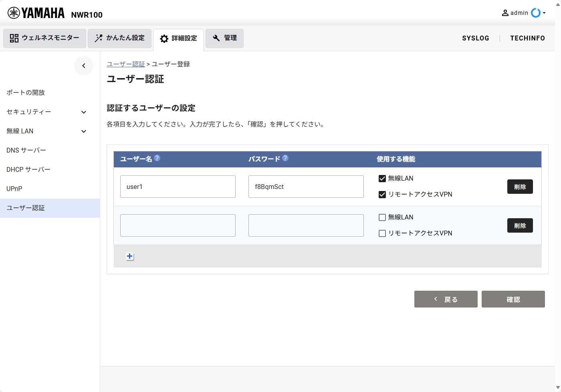Switch to the かんたん設定 tab

(x=120, y=38)
